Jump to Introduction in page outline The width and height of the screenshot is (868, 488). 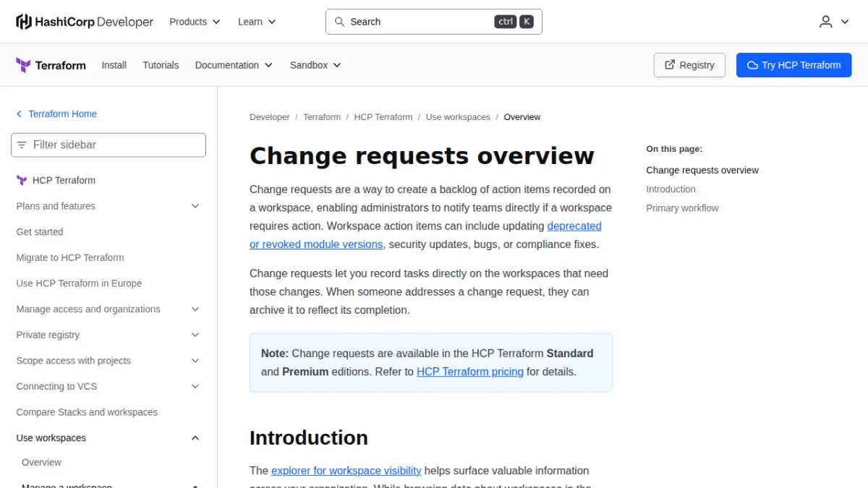(671, 189)
